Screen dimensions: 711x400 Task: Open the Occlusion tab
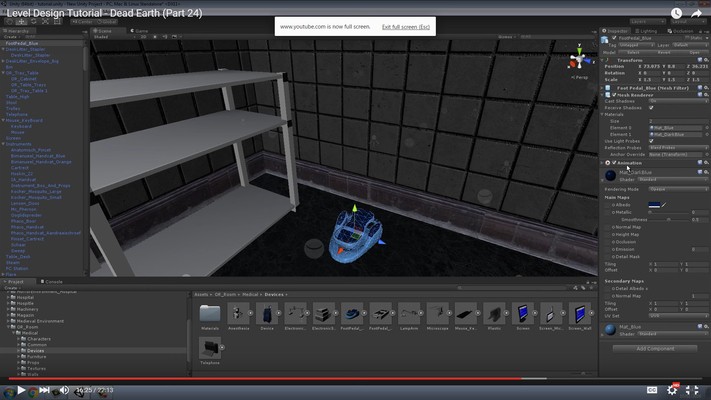[x=680, y=31]
